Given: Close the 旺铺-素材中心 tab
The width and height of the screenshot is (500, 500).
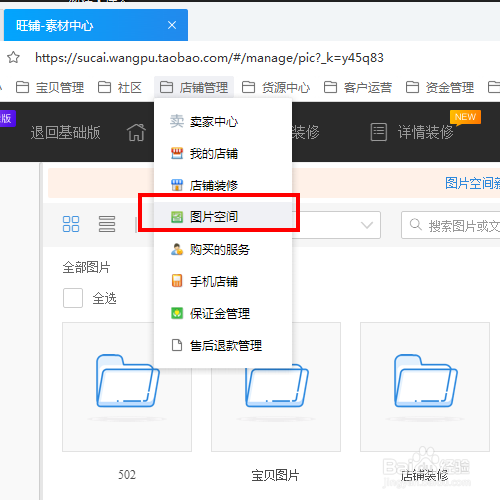Looking at the screenshot, I should click(172, 25).
